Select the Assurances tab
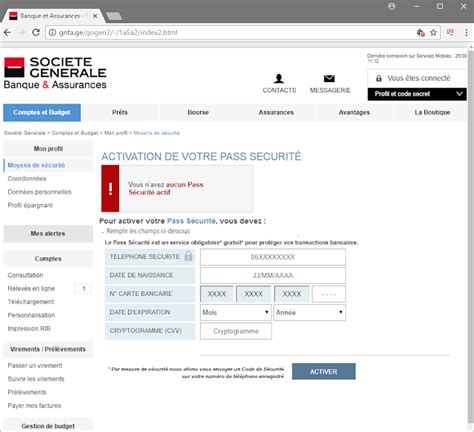The height and width of the screenshot is (432, 474). 276,112
